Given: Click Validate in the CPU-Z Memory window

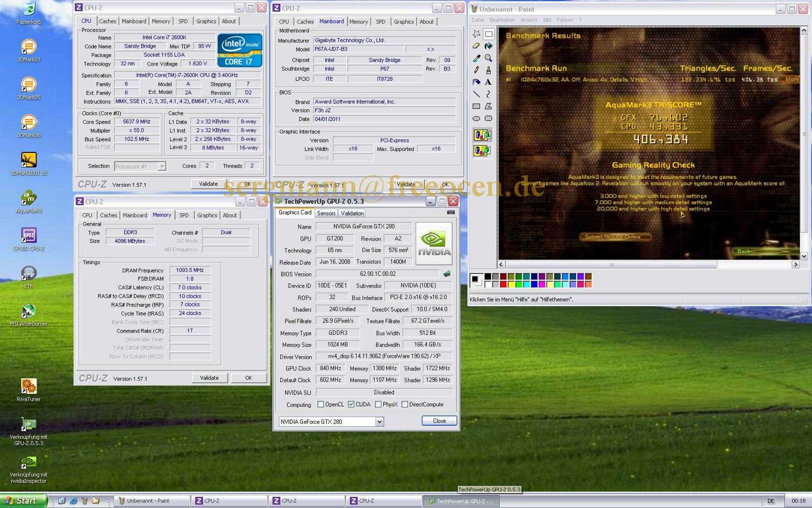Looking at the screenshot, I should (209, 378).
